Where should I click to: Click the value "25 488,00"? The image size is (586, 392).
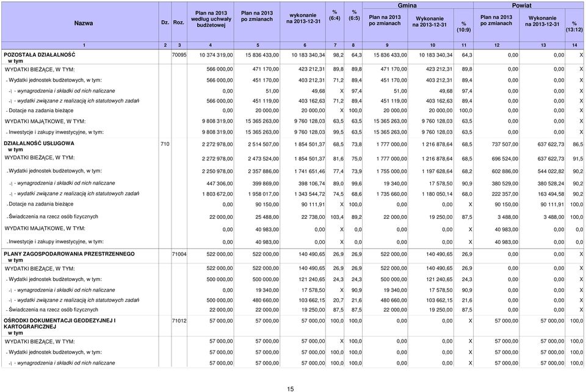267,217
